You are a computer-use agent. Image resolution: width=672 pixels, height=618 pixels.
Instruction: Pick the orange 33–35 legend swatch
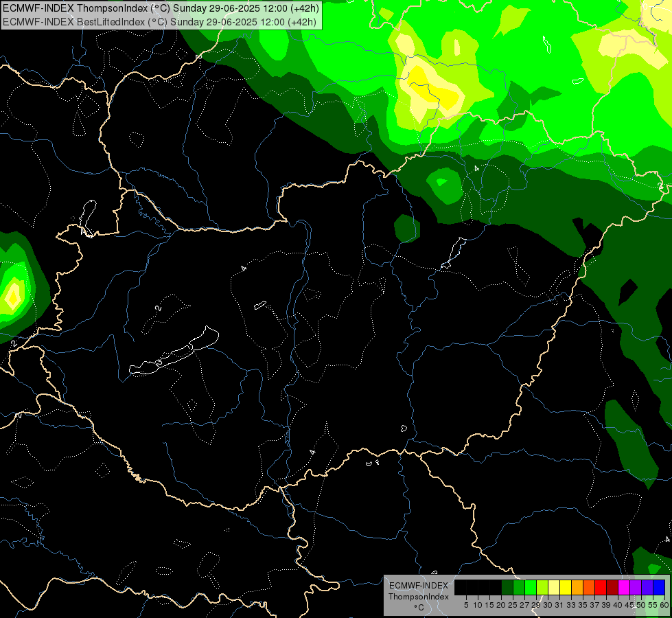pos(577,587)
